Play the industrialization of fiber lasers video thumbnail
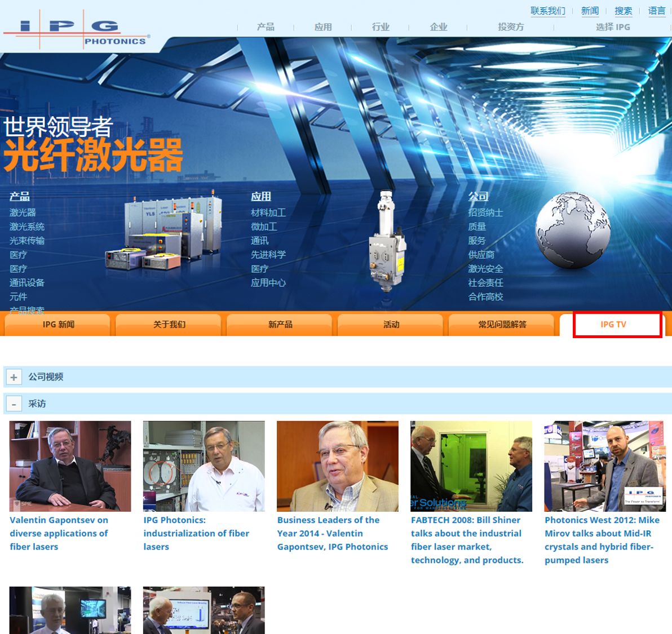 (x=204, y=466)
